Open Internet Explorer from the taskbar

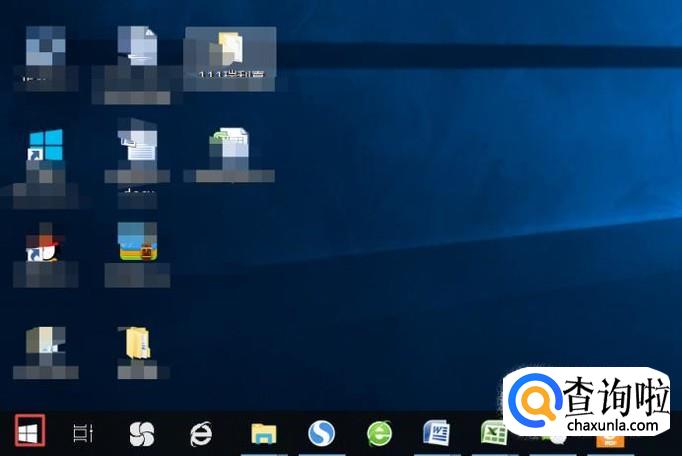pos(202,434)
